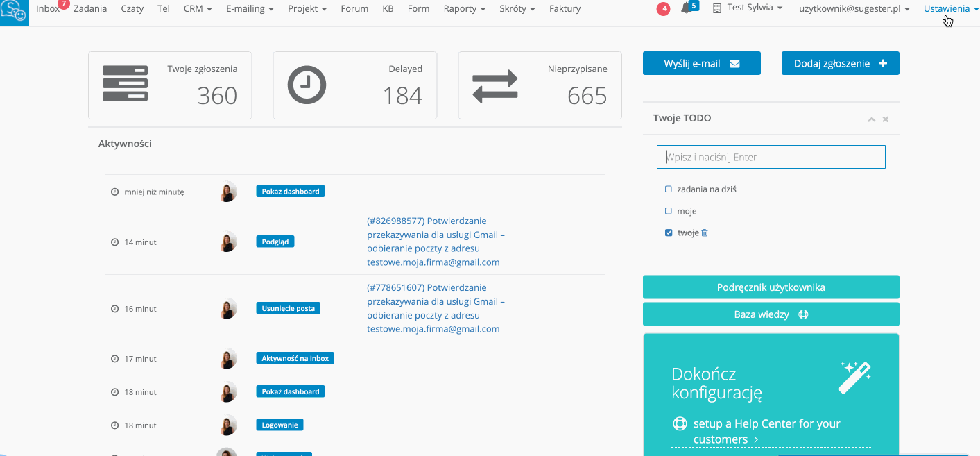Click the Podgląd activity label

pyautogui.click(x=275, y=242)
